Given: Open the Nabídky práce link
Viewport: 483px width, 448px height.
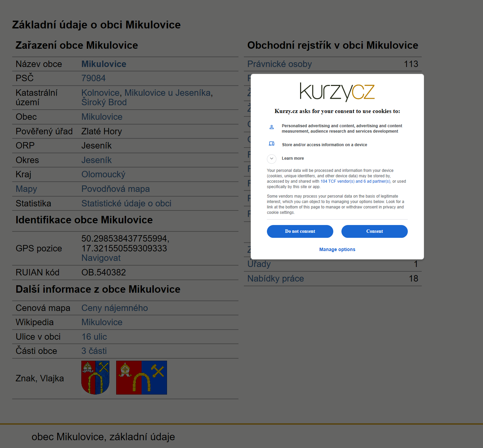Looking at the screenshot, I should click(x=276, y=278).
